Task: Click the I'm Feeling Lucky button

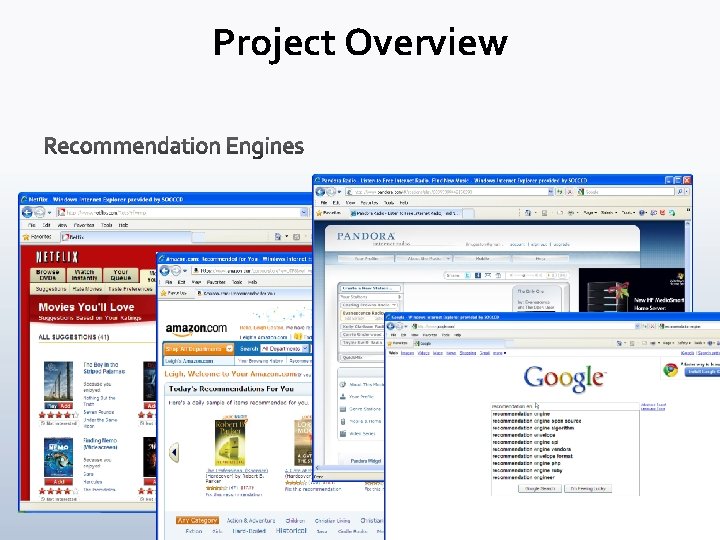Action: tap(588, 489)
